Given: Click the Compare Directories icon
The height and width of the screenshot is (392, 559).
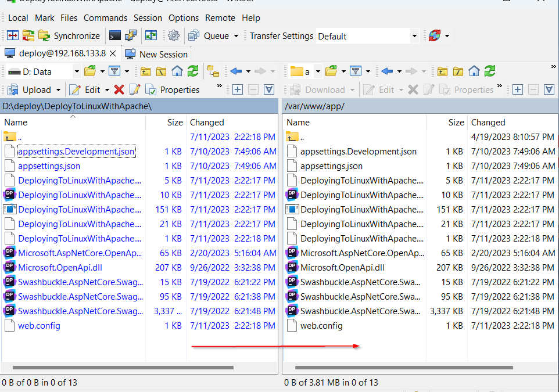Looking at the screenshot, I should coord(13,36).
